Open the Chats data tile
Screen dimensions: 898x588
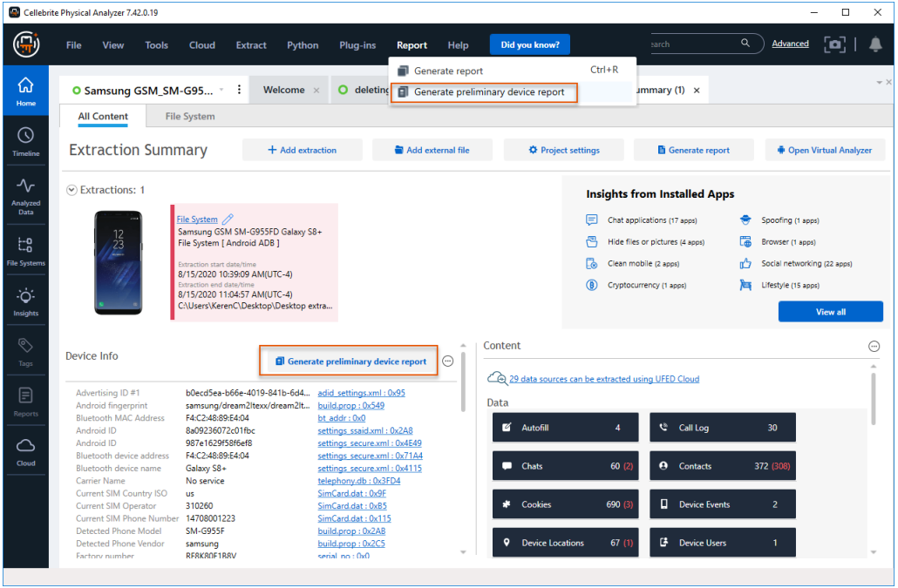click(565, 465)
